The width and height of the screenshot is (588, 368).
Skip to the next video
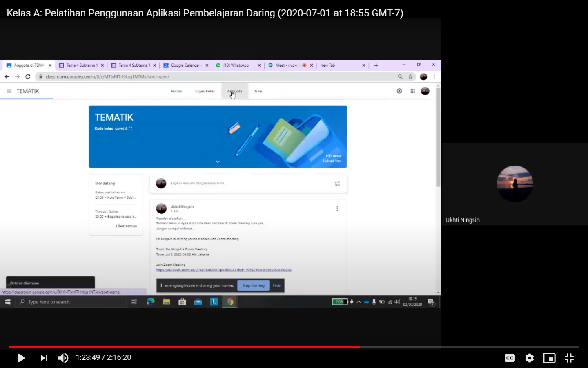click(x=44, y=358)
